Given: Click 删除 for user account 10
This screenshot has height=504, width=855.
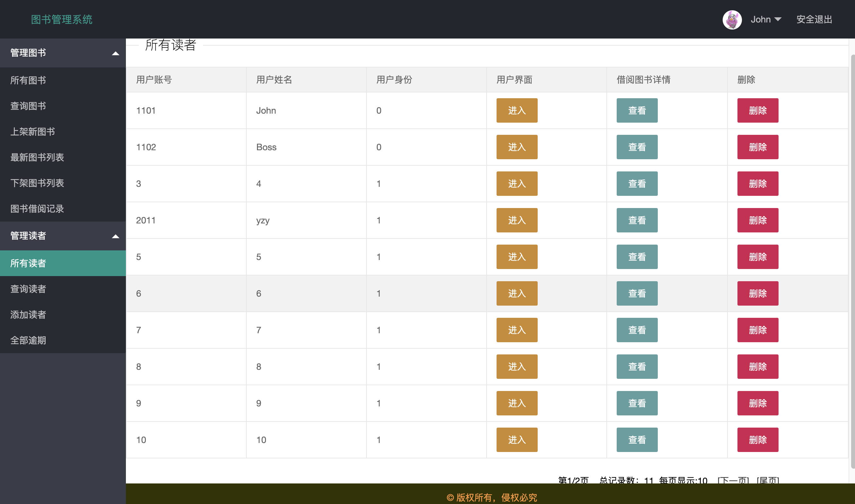Looking at the screenshot, I should pos(757,440).
